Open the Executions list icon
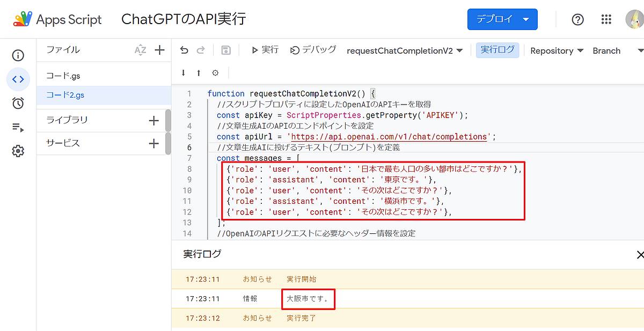Viewport: 644px width, 331px height. (18, 128)
